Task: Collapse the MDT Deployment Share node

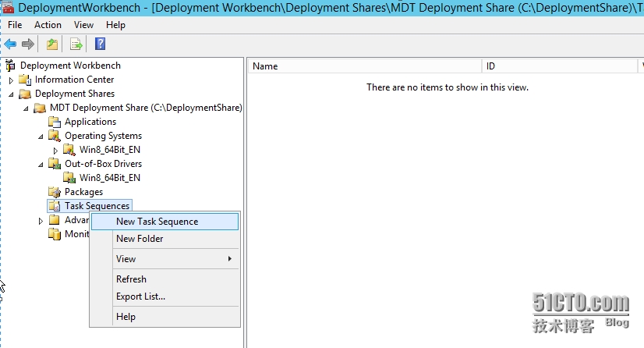Action: click(x=26, y=108)
